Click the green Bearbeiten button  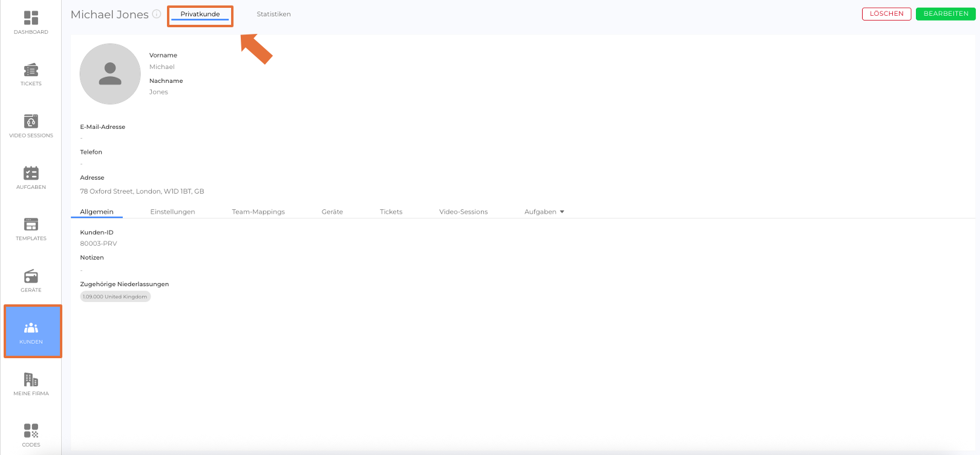pyautogui.click(x=946, y=14)
